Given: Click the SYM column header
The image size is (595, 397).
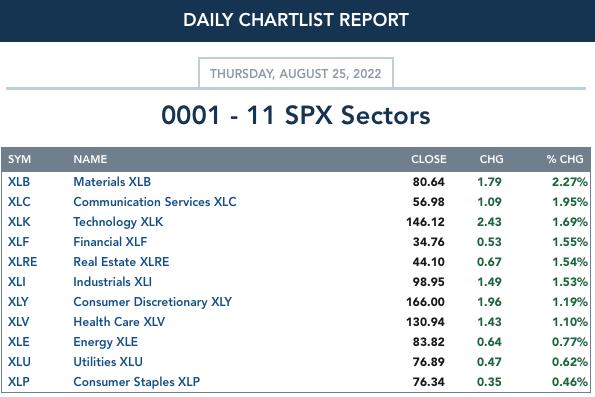Looking at the screenshot, I should [19, 159].
